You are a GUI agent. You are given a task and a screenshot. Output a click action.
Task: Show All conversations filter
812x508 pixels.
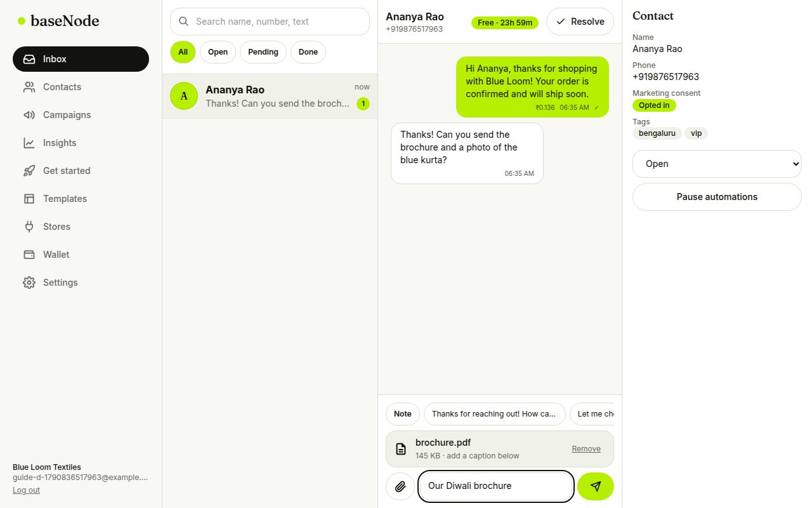[183, 52]
